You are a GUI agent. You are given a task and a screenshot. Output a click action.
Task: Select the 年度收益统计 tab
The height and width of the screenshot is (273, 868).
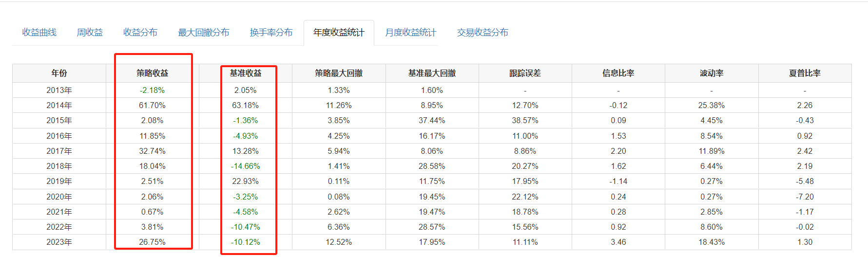click(x=339, y=33)
